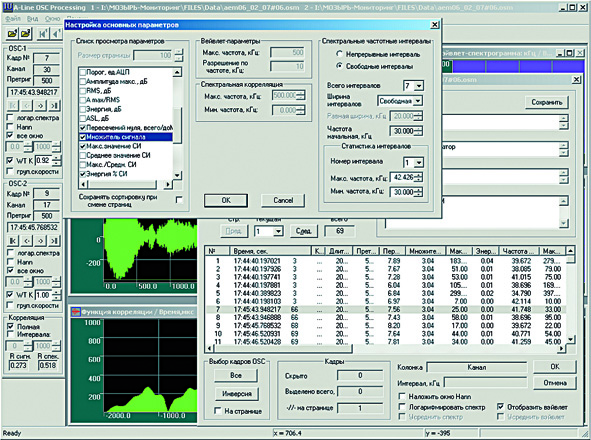Image resolution: width=591 pixels, height=440 pixels.
Task: Open second OSC file from toolbar
Action: point(26,34)
